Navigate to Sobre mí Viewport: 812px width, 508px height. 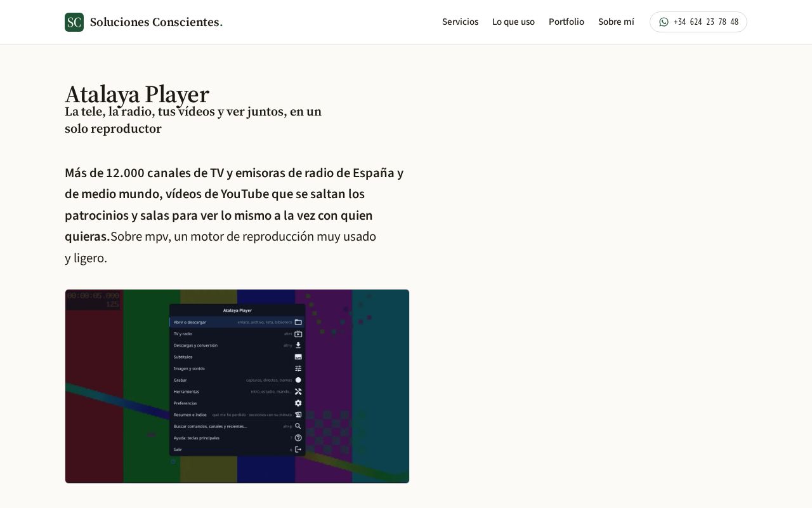616,22
